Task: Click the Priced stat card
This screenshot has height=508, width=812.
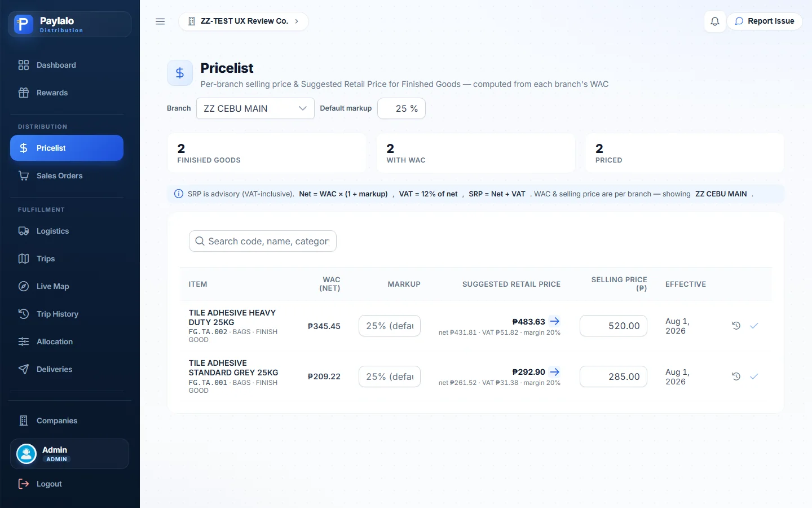Action: pos(685,153)
